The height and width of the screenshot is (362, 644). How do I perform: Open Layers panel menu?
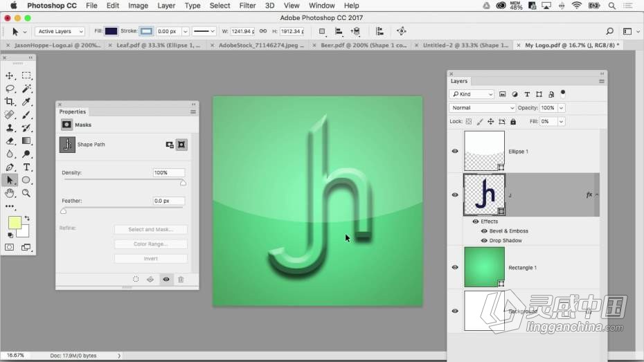602,81
